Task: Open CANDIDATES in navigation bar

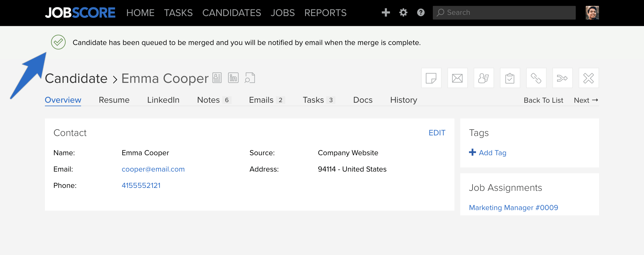Action: coord(232,13)
